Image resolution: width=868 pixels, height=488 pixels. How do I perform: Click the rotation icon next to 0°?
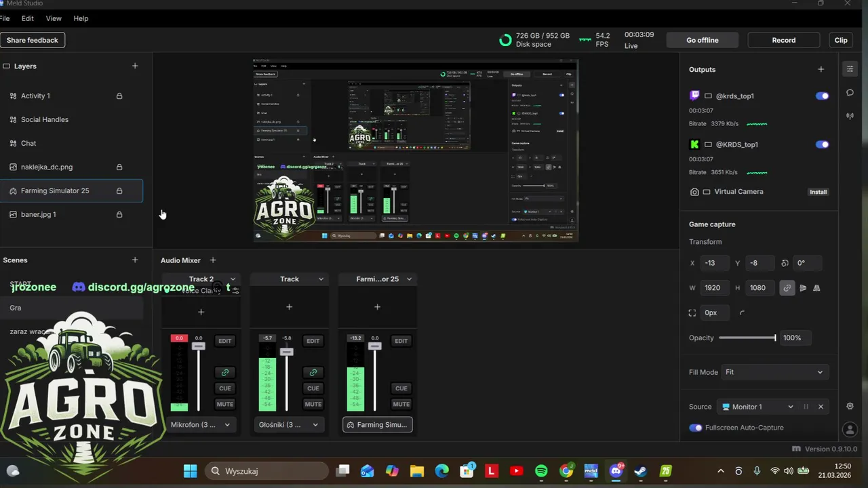[785, 263]
